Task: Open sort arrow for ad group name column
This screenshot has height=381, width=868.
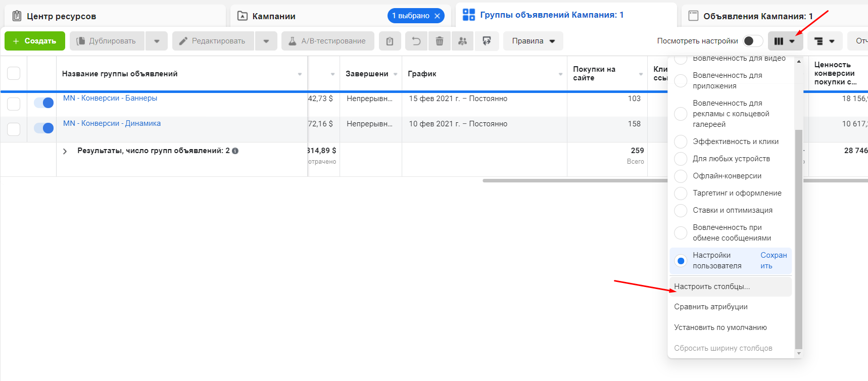Action: [300, 74]
